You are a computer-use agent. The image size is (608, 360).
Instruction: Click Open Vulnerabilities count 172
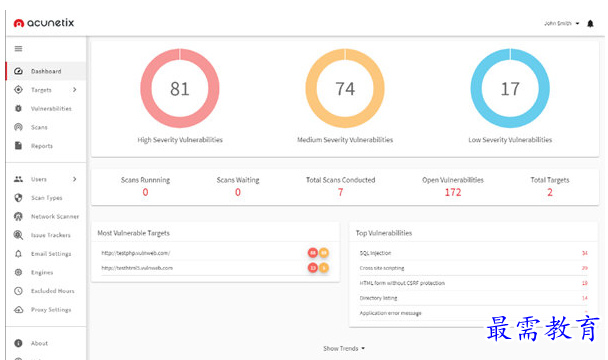[453, 192]
